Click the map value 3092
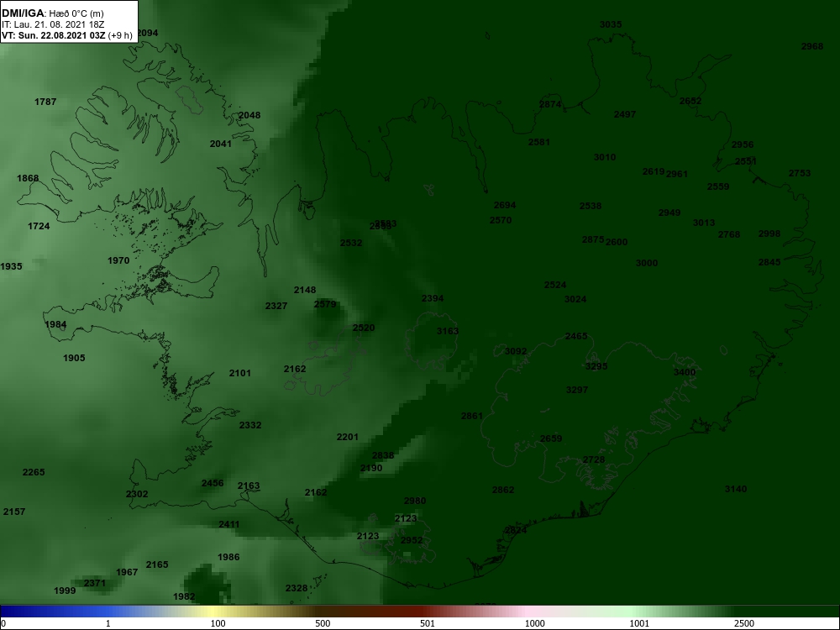The image size is (840, 630). pyautogui.click(x=516, y=351)
